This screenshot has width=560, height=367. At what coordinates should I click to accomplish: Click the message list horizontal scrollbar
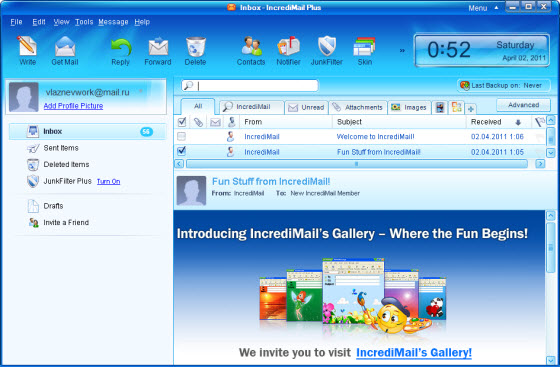tap(356, 164)
